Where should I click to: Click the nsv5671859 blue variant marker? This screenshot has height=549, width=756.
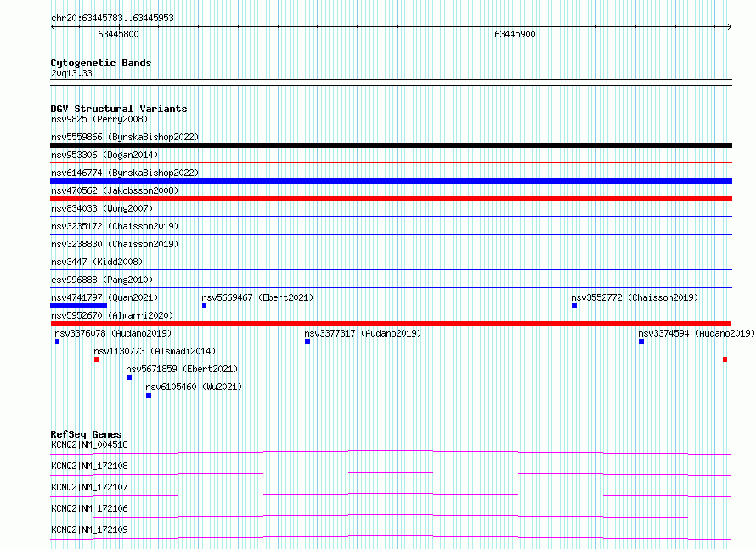click(x=129, y=377)
